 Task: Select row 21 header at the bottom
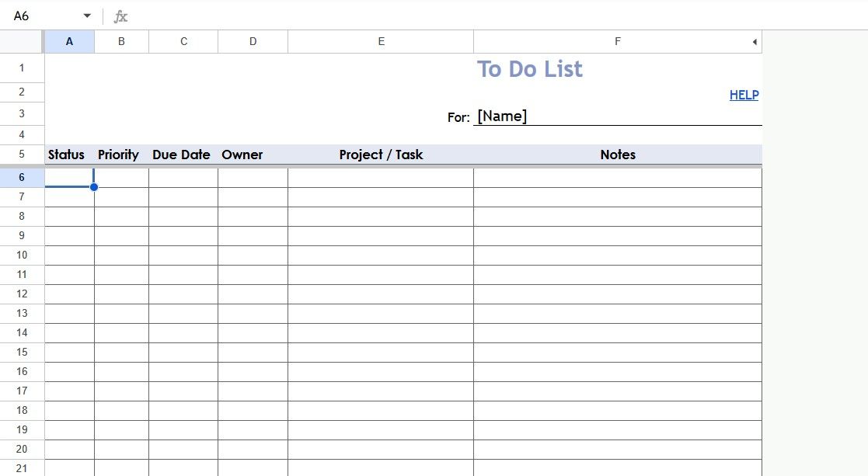[21, 468]
